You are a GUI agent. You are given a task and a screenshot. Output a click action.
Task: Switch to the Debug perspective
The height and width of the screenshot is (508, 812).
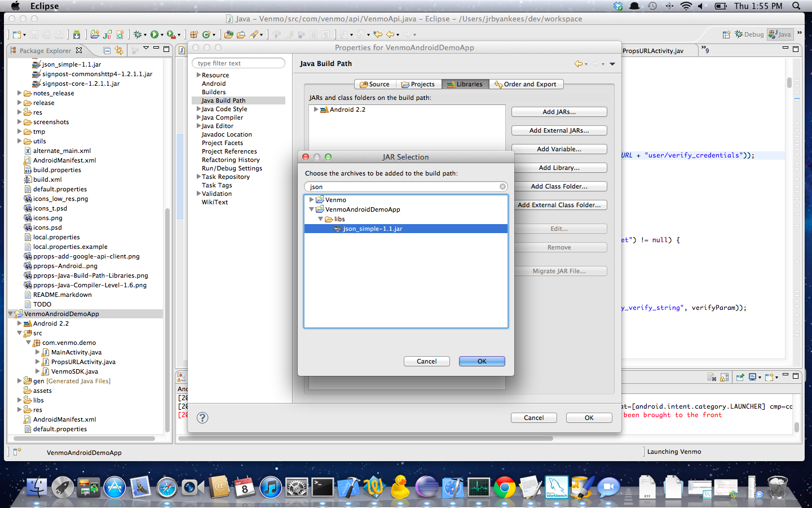tap(749, 34)
